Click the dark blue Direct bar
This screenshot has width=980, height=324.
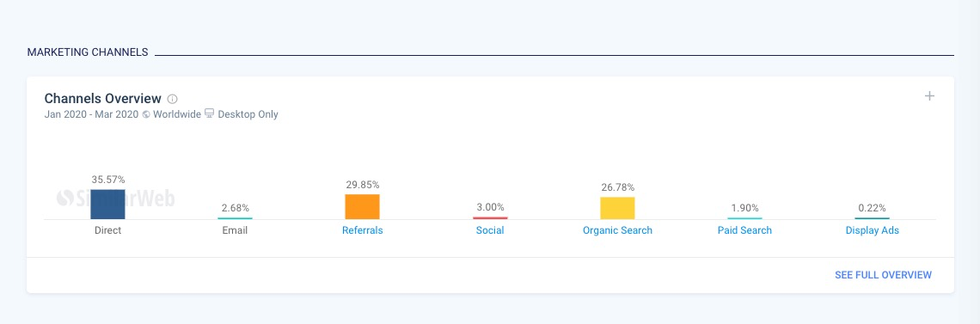click(x=107, y=205)
